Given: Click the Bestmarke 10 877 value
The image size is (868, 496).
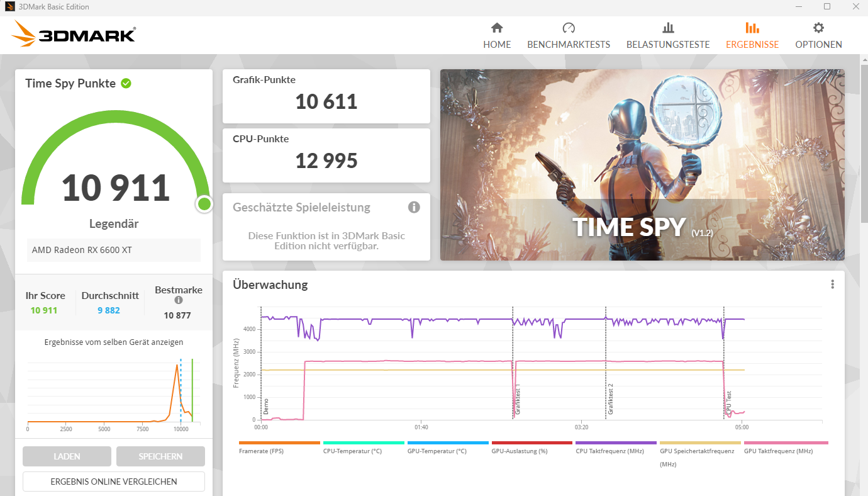Looking at the screenshot, I should point(177,315).
